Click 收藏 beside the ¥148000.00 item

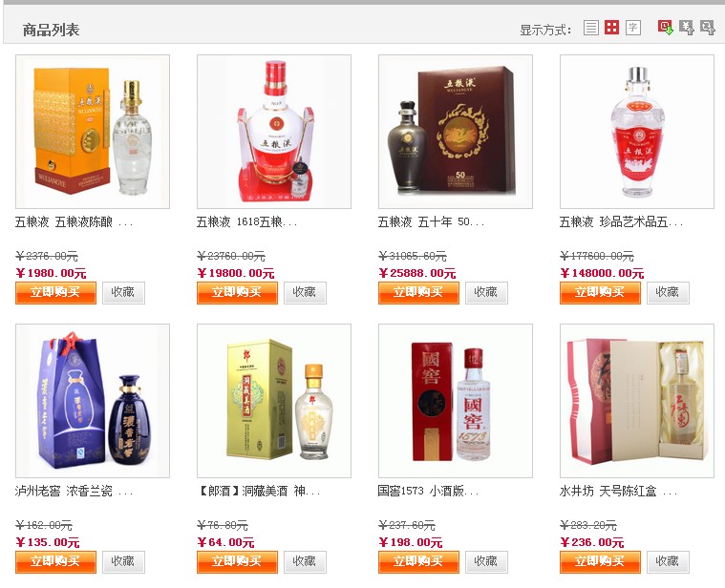click(668, 293)
